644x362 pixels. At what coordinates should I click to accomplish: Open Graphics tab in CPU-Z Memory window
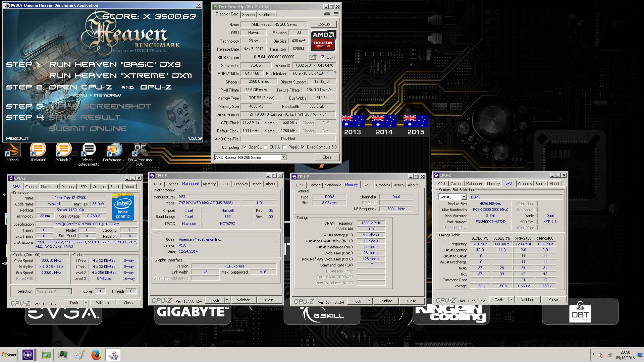383,185
